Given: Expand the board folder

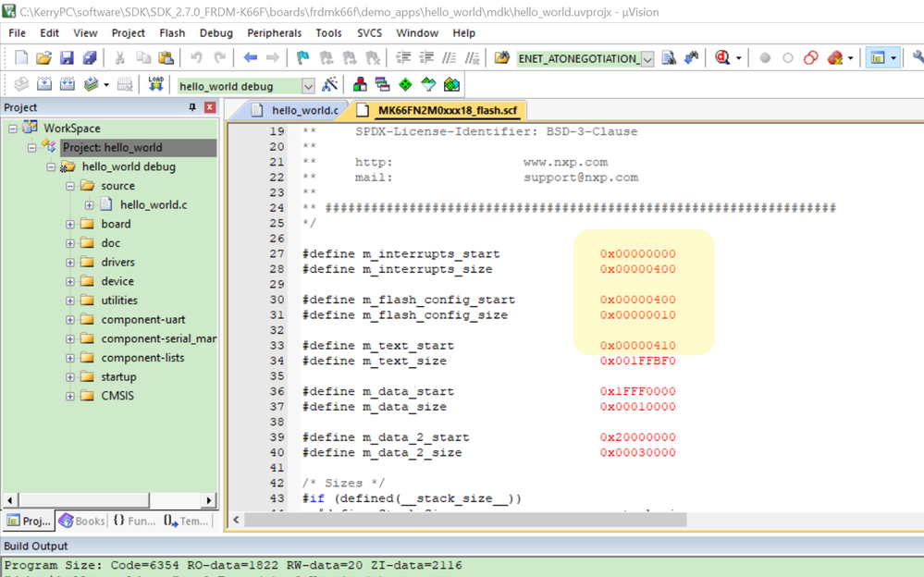Looking at the screenshot, I should coord(70,224).
